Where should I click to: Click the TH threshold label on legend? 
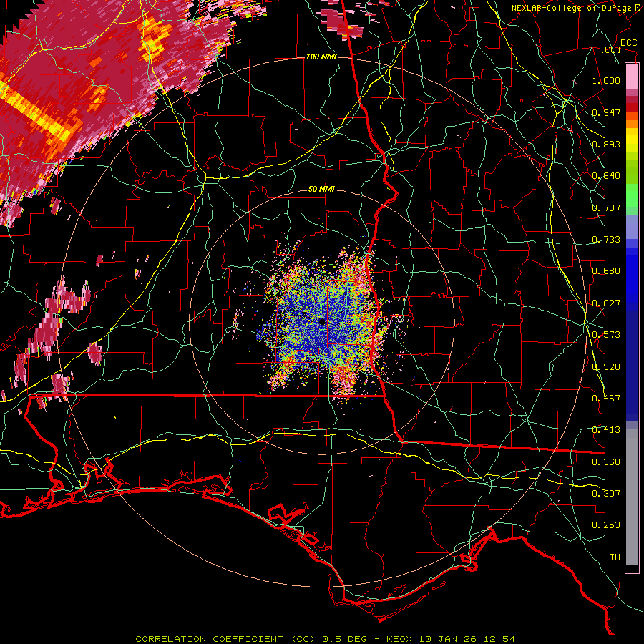(615, 557)
